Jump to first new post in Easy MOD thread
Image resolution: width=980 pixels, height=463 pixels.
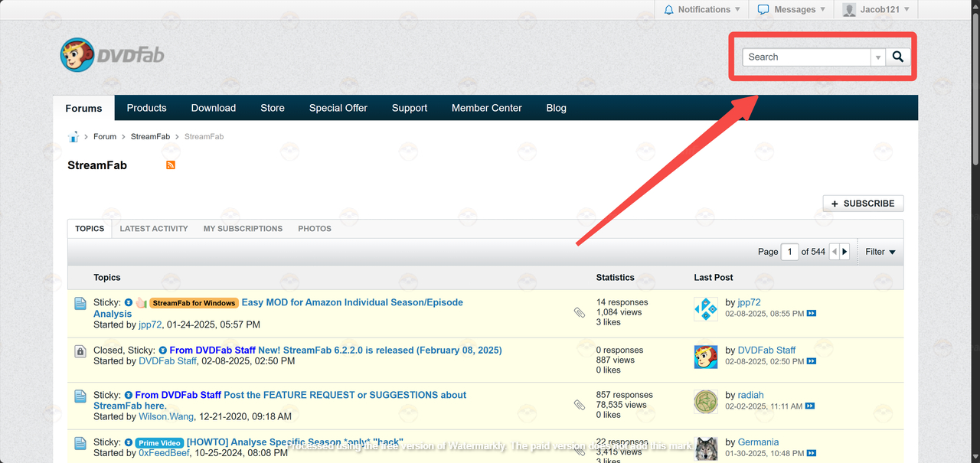pyautogui.click(x=129, y=303)
